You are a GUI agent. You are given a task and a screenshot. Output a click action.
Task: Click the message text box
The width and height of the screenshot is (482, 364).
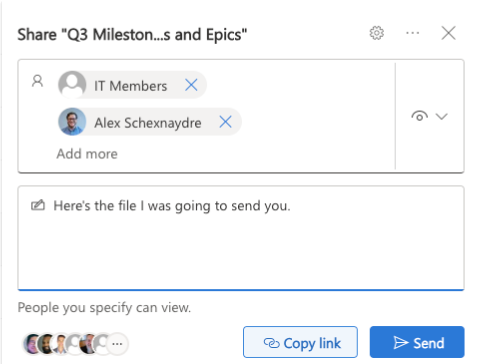click(x=241, y=238)
